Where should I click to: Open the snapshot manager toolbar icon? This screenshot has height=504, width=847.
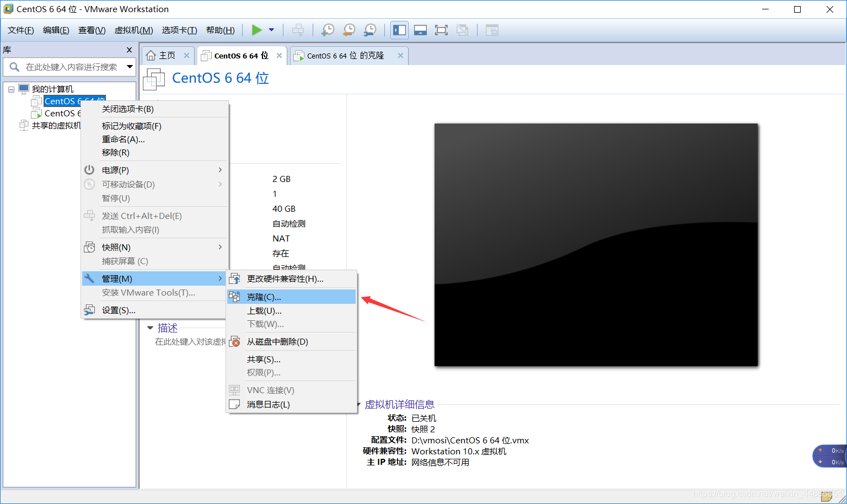370,30
